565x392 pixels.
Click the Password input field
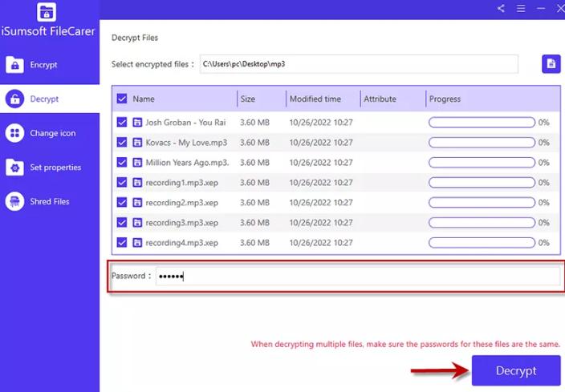pos(357,276)
